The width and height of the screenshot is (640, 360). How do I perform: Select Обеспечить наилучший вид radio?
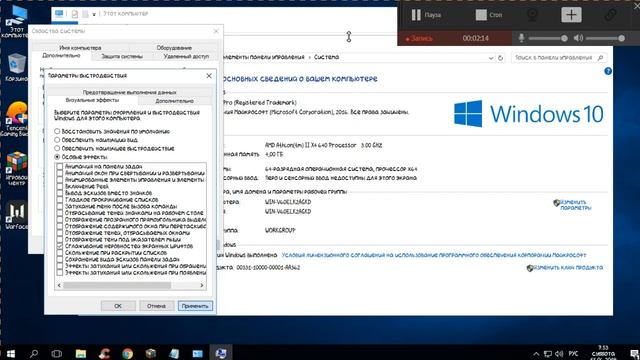pyautogui.click(x=57, y=140)
